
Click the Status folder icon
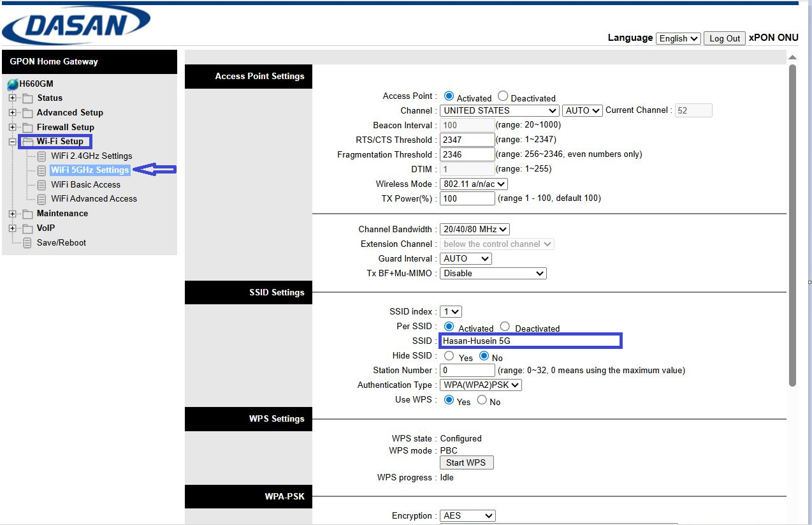(27, 98)
